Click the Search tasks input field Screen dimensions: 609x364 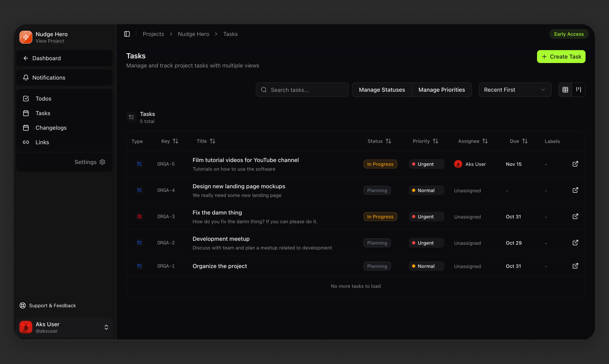[302, 90]
